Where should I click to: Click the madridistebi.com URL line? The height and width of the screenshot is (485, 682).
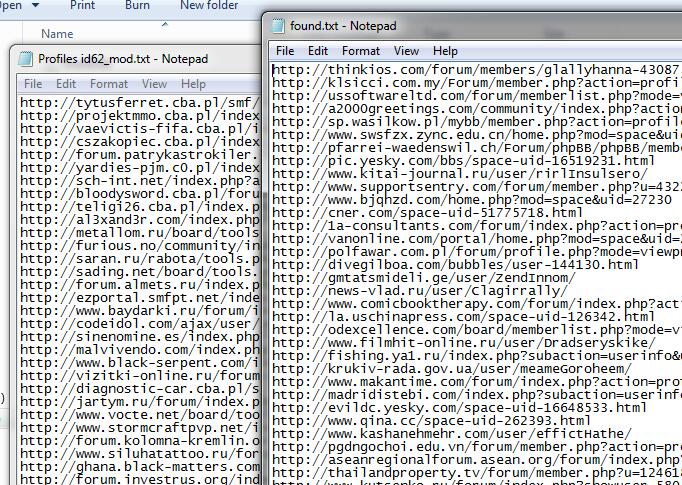pos(477,395)
